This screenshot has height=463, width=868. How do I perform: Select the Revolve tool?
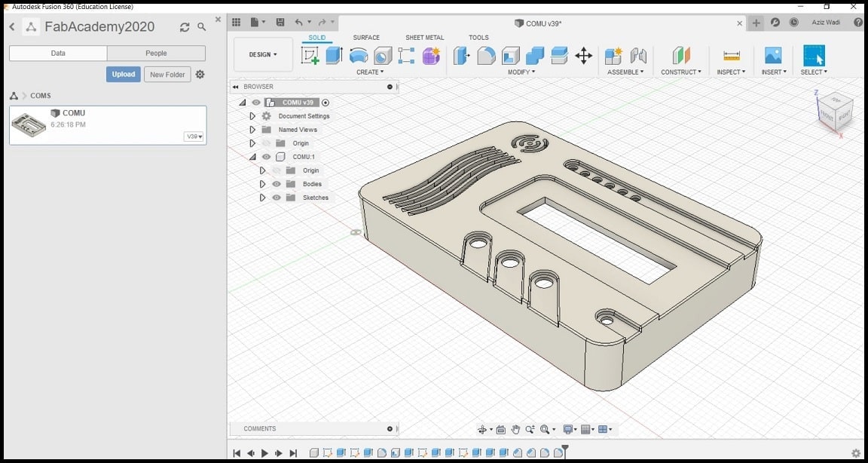click(359, 56)
